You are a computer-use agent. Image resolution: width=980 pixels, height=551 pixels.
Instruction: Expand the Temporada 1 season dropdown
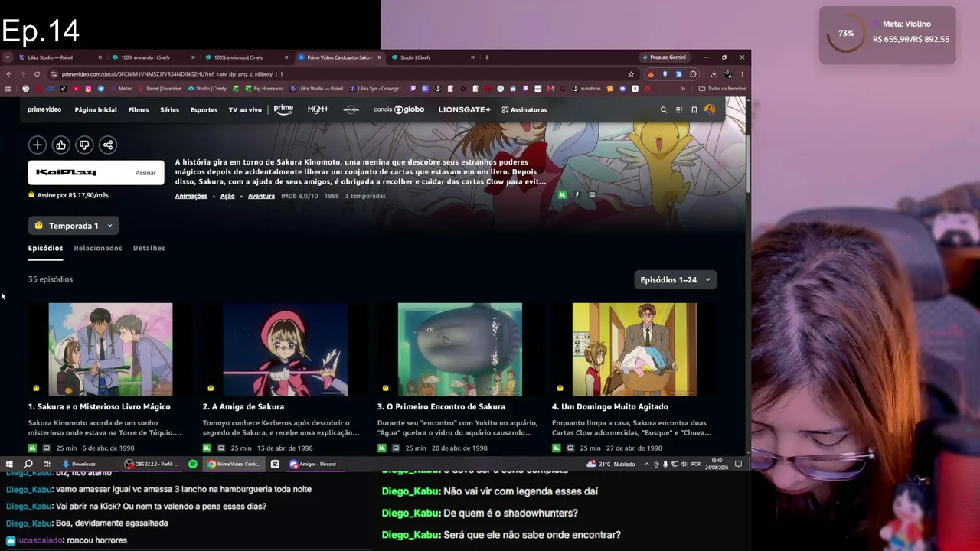click(x=73, y=226)
